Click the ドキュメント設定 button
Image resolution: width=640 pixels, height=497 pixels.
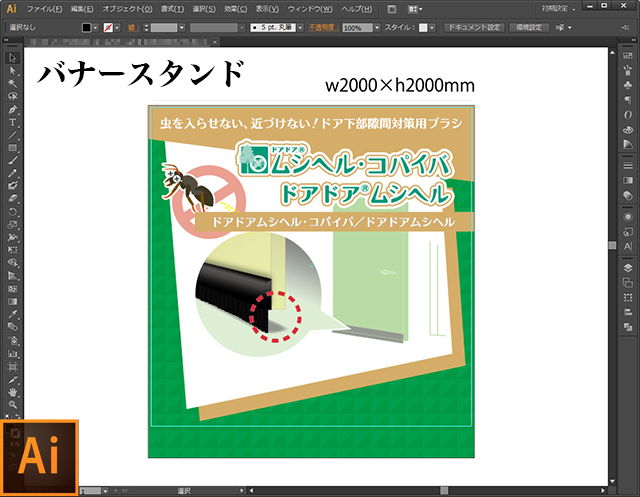pos(474,27)
